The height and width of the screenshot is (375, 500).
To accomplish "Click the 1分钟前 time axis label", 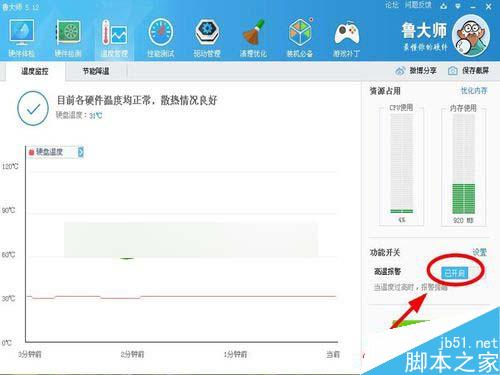I will 236,354.
